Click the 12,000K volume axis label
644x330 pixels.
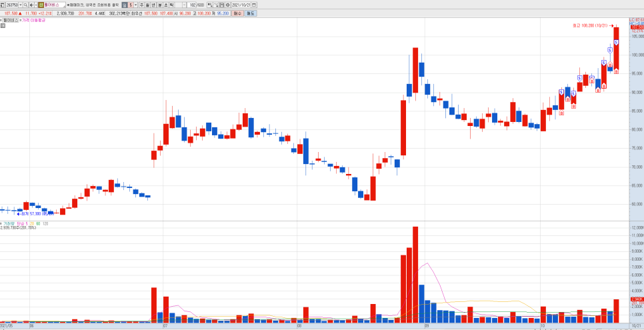coord(637,228)
